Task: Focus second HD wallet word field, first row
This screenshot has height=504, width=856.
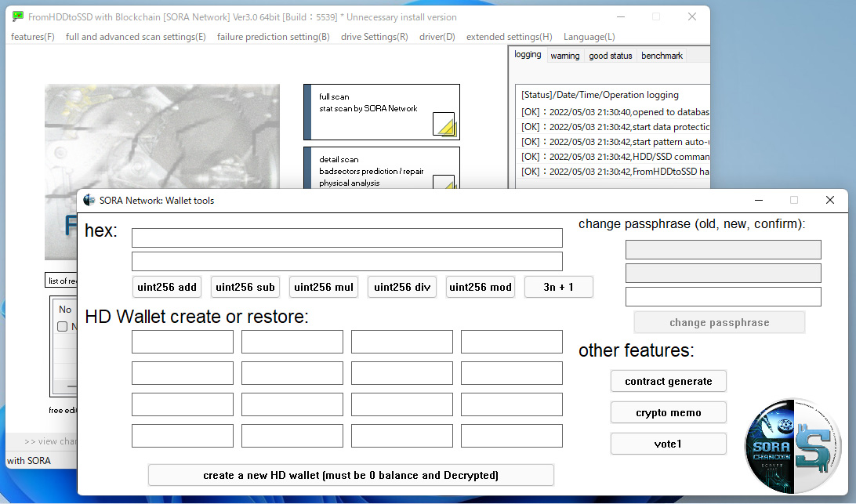Action: 292,342
